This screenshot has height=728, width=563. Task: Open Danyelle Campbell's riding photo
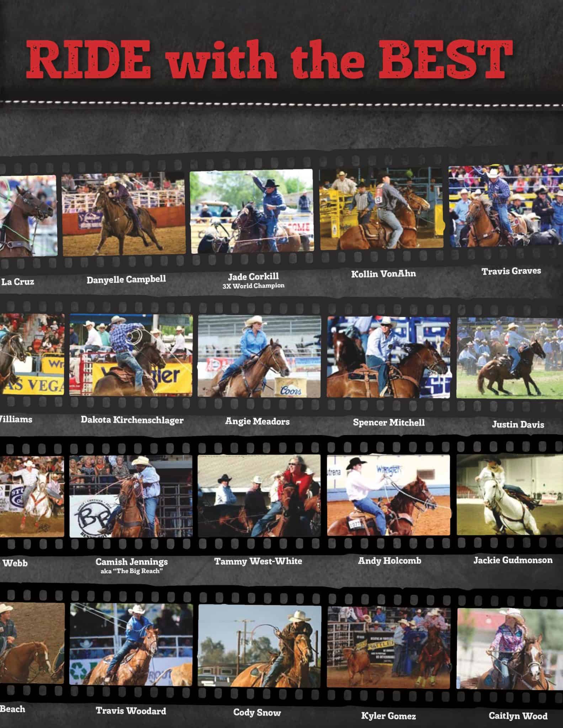coord(124,214)
